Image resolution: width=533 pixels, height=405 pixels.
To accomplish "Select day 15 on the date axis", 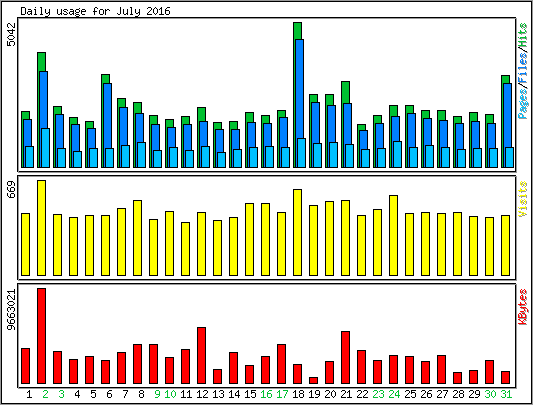I will [250, 394].
